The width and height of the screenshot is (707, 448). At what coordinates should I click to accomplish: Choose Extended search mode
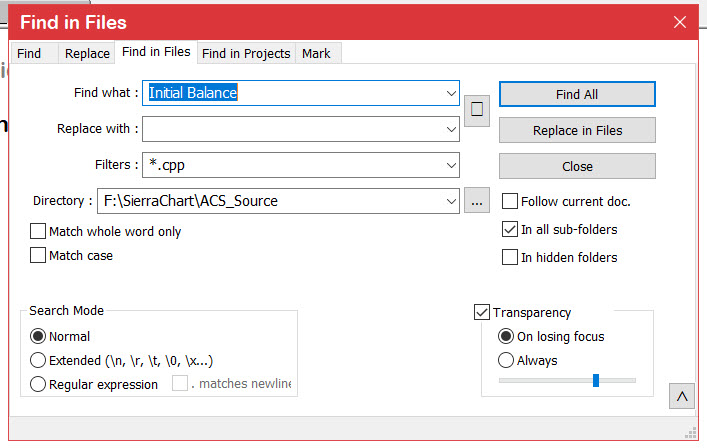[x=38, y=360]
